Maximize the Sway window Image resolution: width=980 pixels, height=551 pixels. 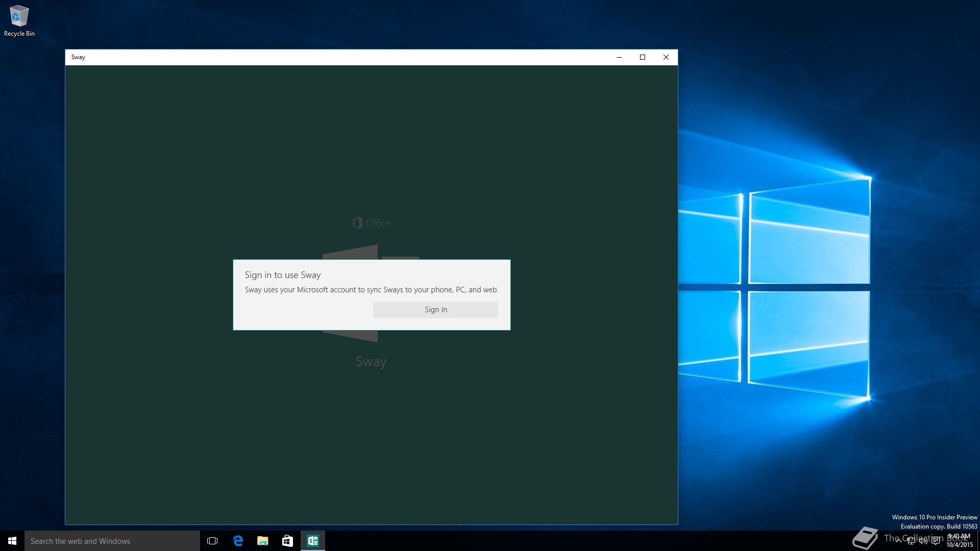[643, 57]
